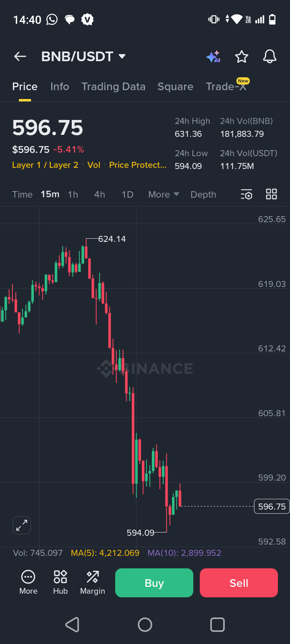Open the AI assistant sparkle icon
The image size is (290, 644).
click(x=213, y=57)
